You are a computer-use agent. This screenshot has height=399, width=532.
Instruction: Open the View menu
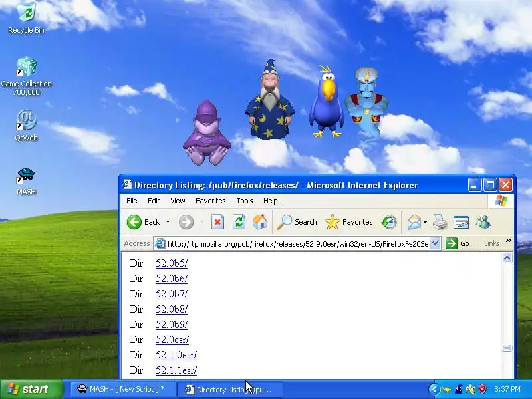pyautogui.click(x=178, y=201)
